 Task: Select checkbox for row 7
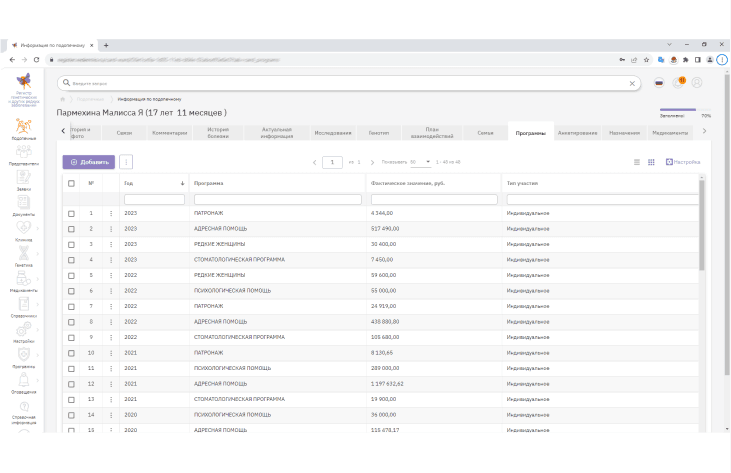click(71, 307)
